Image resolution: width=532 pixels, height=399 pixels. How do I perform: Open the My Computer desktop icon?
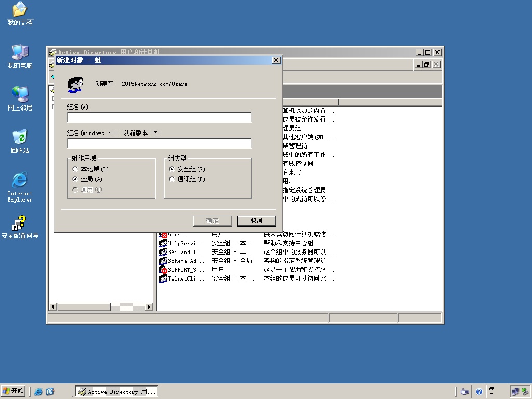20,56
